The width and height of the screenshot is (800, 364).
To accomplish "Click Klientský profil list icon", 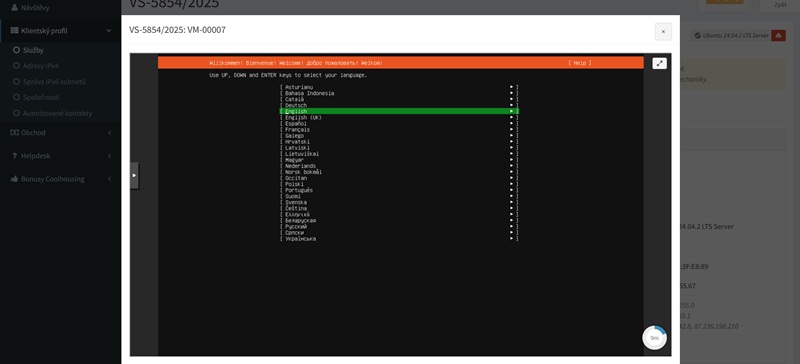I will (14, 31).
